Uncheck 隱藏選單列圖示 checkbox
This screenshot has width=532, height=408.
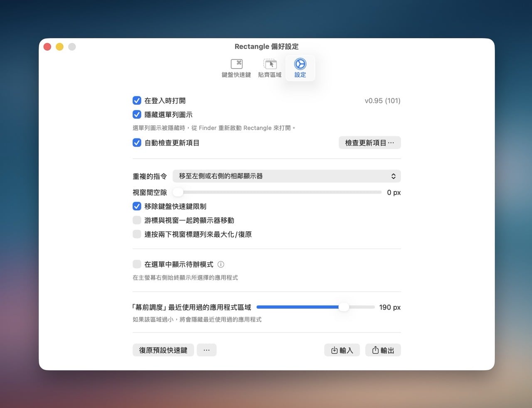coord(137,115)
